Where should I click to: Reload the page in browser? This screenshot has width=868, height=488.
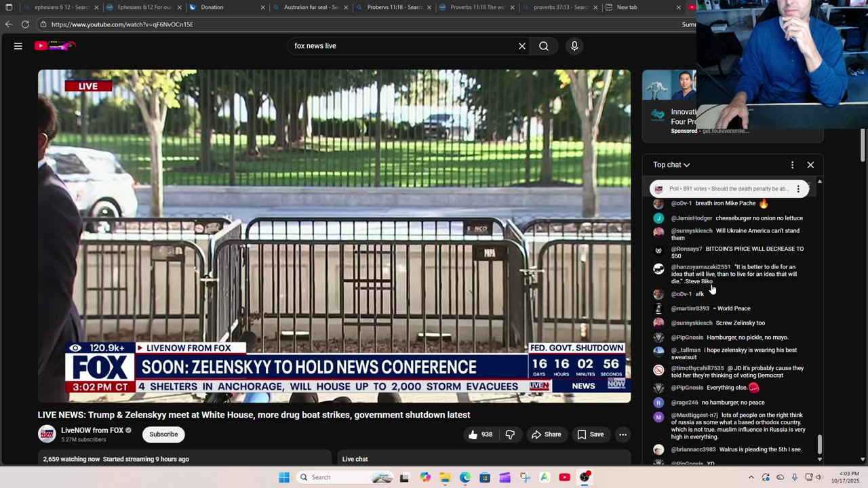pos(25,24)
